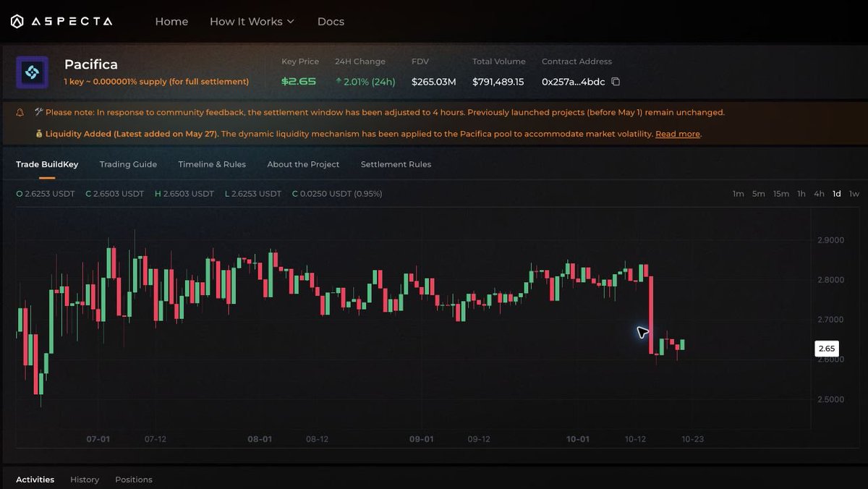Select the 1d chart interval
868x489 pixels.
coord(837,194)
